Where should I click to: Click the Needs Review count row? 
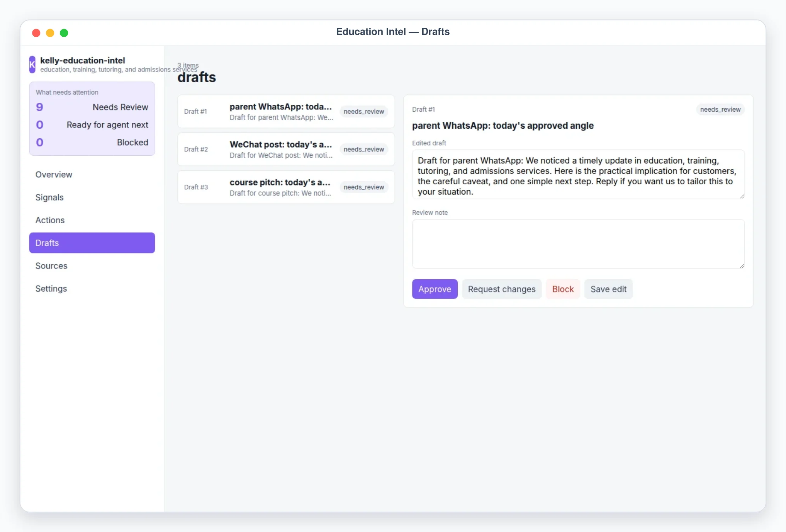pyautogui.click(x=92, y=107)
